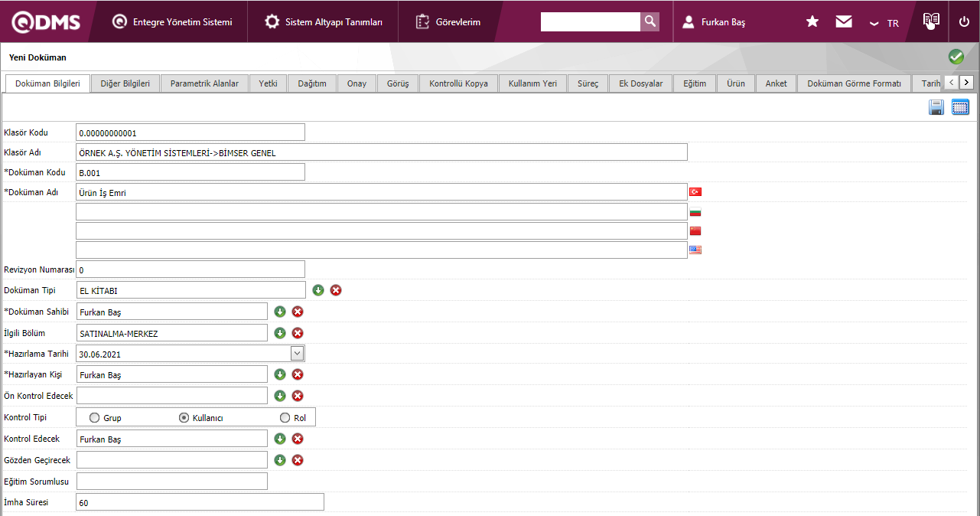Click the save floppy disk icon
This screenshot has width=980, height=516.
[x=936, y=108]
